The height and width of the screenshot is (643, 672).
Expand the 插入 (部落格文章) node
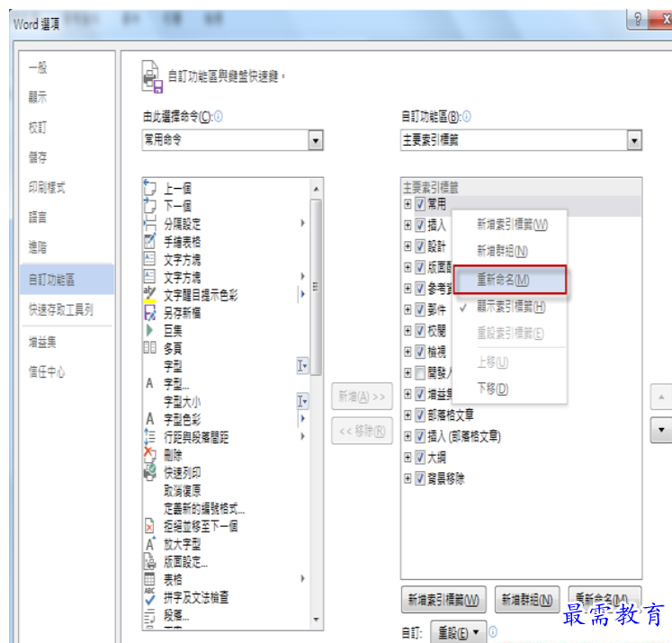(408, 436)
